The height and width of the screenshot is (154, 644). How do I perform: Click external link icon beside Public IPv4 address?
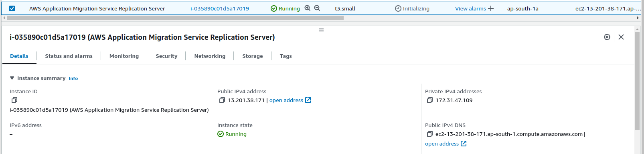click(308, 100)
